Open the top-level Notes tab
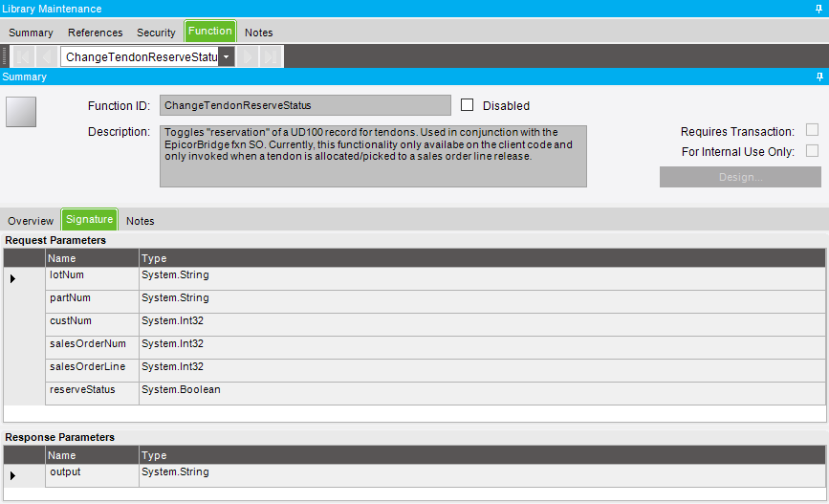The height and width of the screenshot is (504, 829). (x=258, y=33)
